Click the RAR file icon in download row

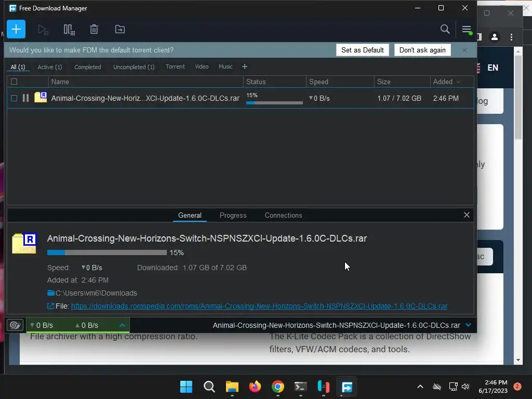(x=41, y=97)
